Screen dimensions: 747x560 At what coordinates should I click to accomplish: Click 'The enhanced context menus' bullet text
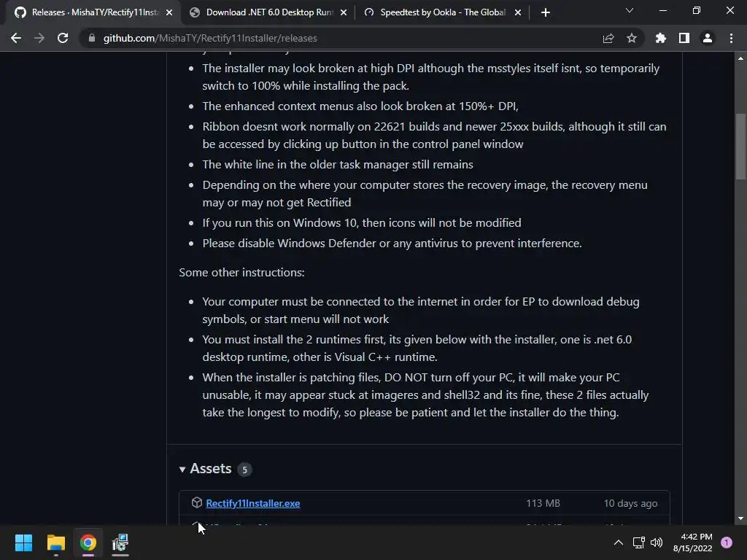pyautogui.click(x=360, y=106)
